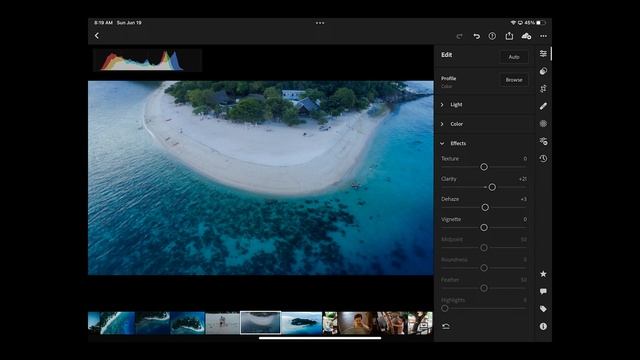640x360 pixels.
Task: Tap the Wi-Fi status icon
Action: point(513,23)
